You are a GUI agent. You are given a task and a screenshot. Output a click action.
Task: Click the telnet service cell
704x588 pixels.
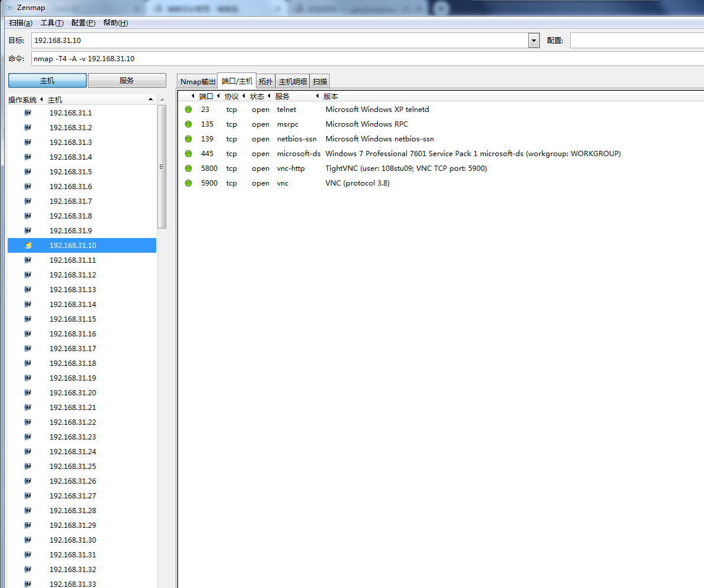point(287,110)
